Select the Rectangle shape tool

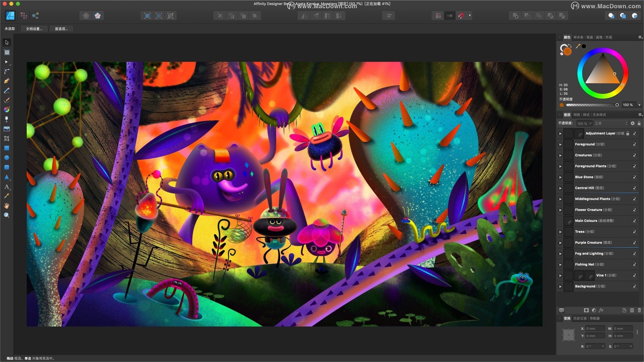click(7, 148)
